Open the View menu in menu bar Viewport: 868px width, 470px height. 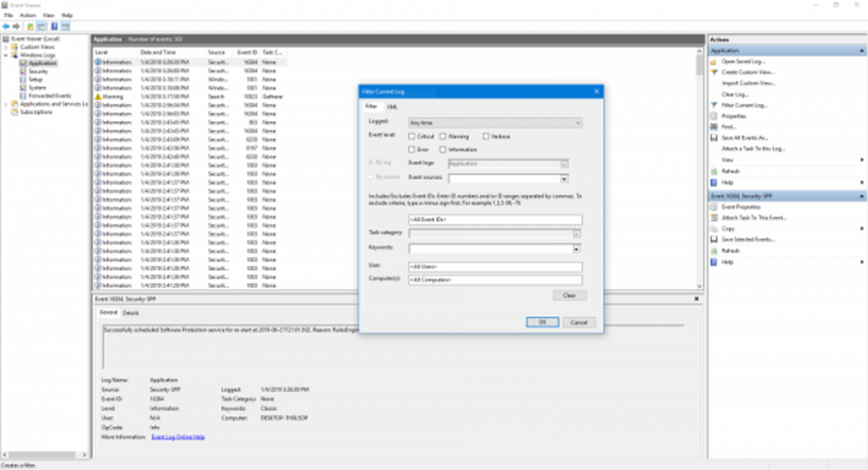pyautogui.click(x=49, y=16)
